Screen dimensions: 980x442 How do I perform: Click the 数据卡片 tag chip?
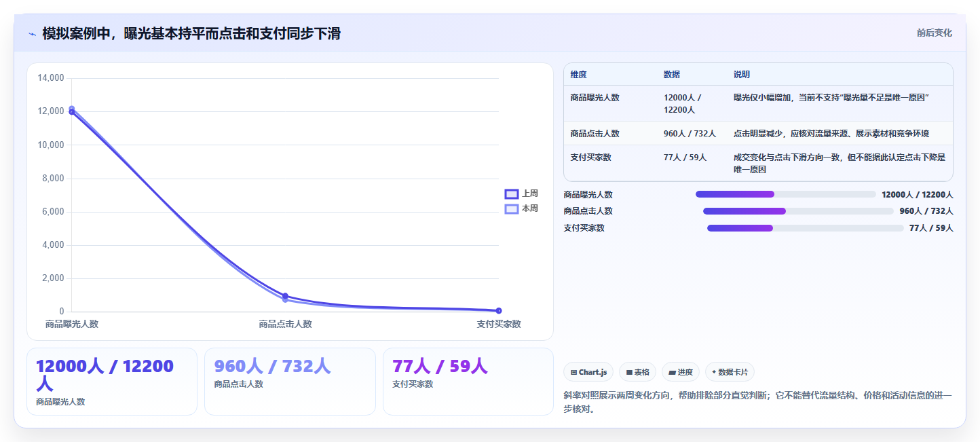[730, 372]
